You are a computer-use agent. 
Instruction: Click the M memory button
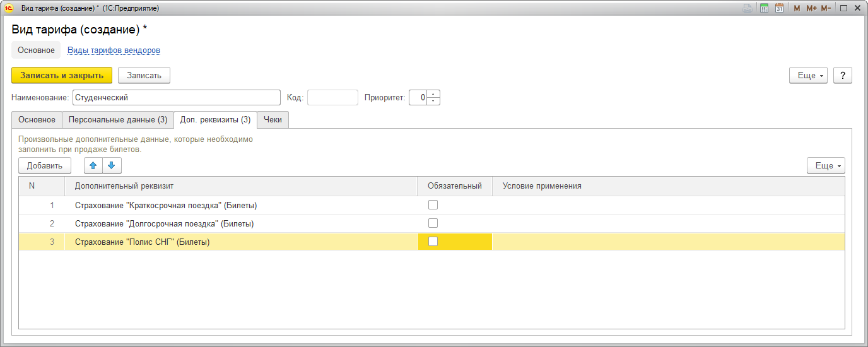click(x=797, y=8)
